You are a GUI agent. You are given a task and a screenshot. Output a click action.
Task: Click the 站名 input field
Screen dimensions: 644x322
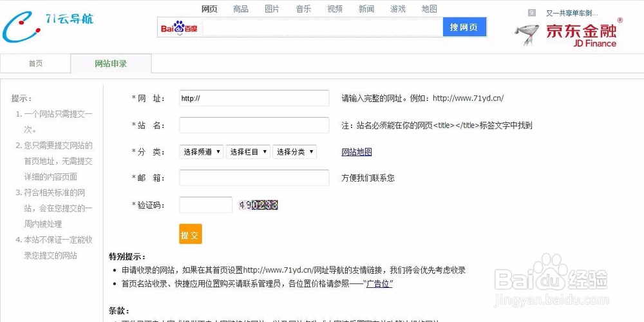[x=254, y=126]
